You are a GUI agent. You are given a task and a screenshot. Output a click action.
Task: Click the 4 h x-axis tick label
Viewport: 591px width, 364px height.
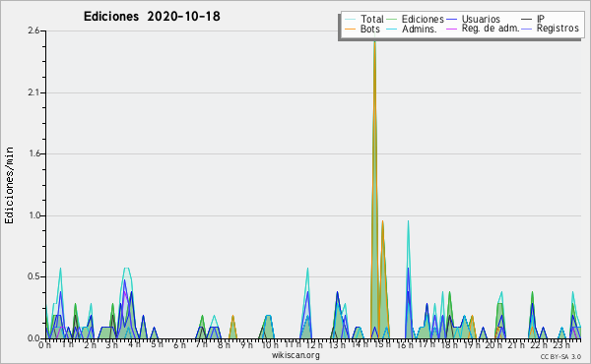(135, 344)
